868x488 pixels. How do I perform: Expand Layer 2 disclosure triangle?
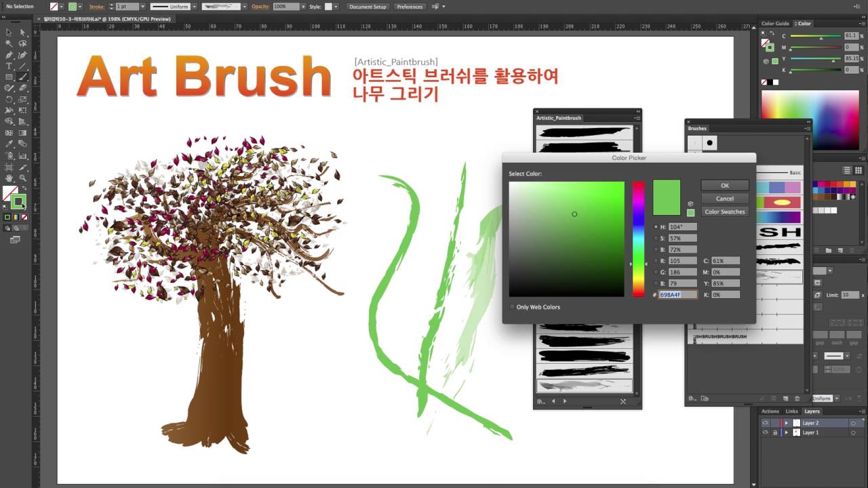pyautogui.click(x=787, y=423)
